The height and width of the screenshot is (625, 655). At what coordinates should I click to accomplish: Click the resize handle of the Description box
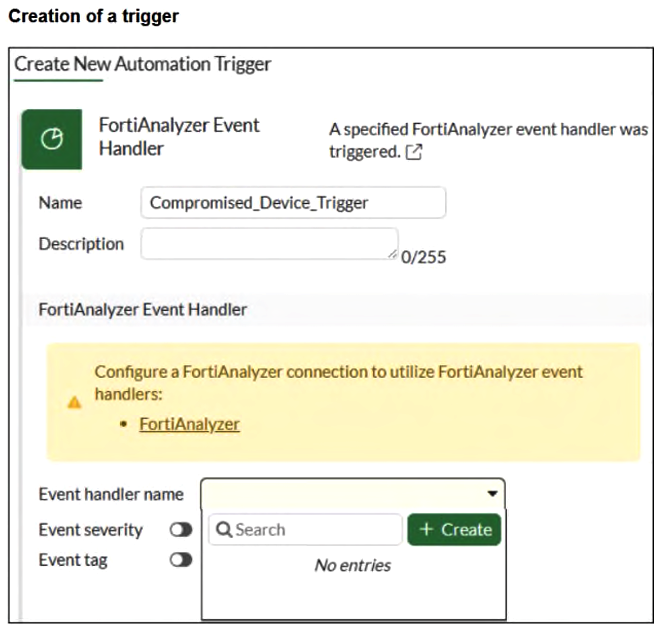(392, 253)
